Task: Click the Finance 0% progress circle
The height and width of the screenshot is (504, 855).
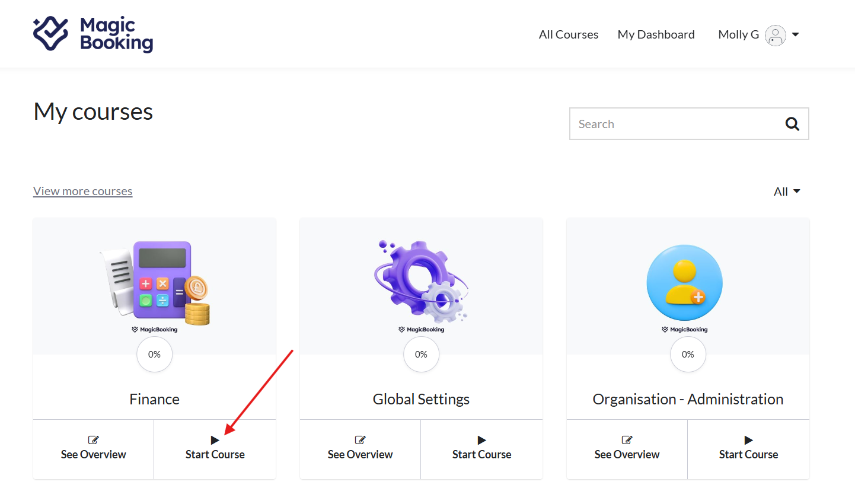Action: (155, 355)
